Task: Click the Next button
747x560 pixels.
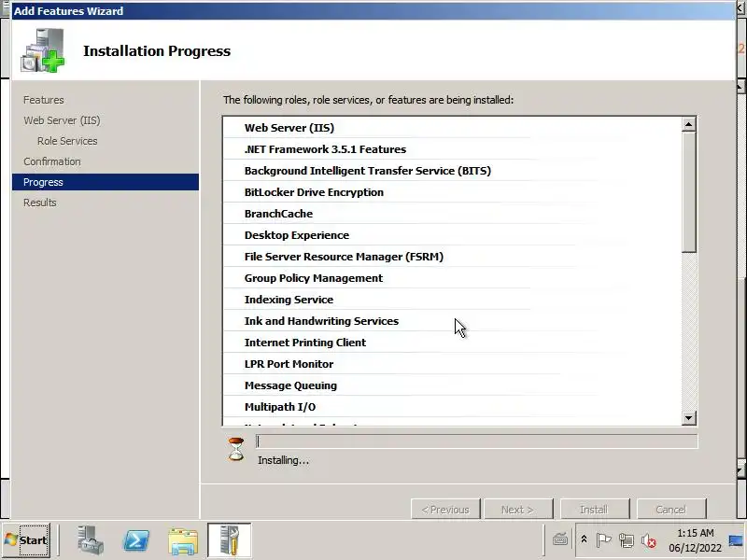Action: point(518,510)
